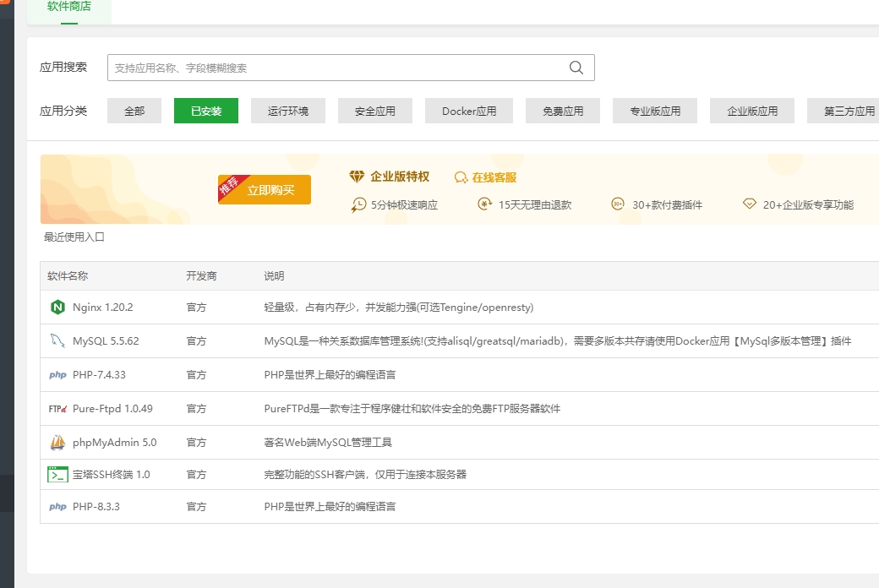Viewport: 879px width, 588px height.
Task: Show 免费应用 category apps
Action: click(563, 111)
